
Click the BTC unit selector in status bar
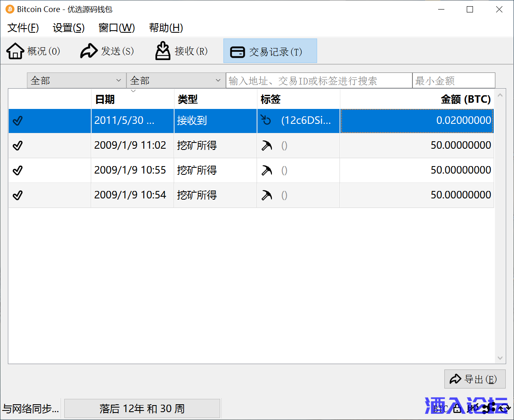(x=440, y=409)
